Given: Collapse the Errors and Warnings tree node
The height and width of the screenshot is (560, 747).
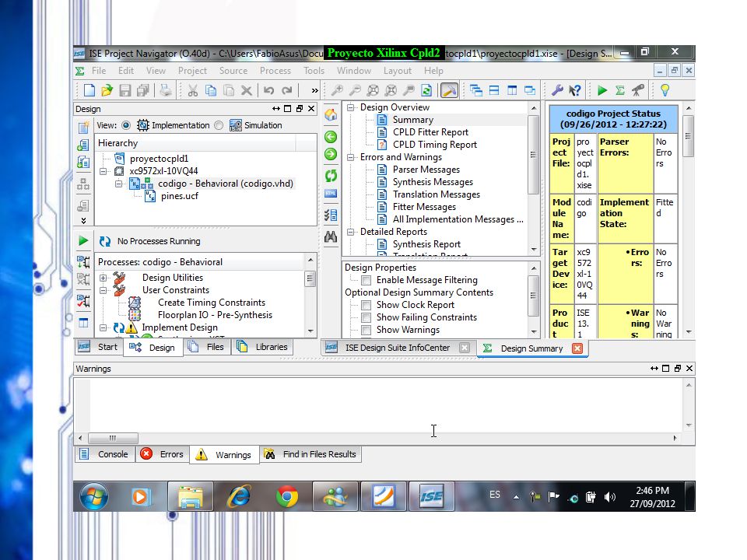Looking at the screenshot, I should pyautogui.click(x=351, y=157).
